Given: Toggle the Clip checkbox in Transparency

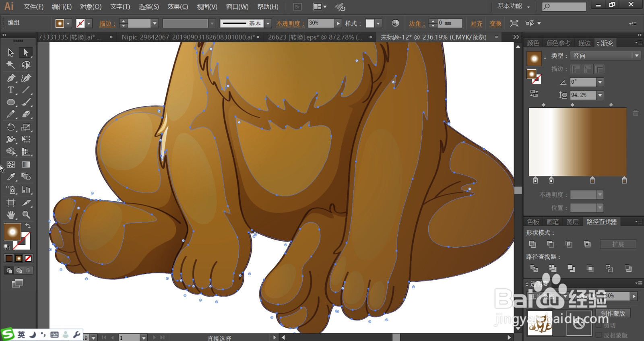Looking at the screenshot, I should [x=599, y=325].
